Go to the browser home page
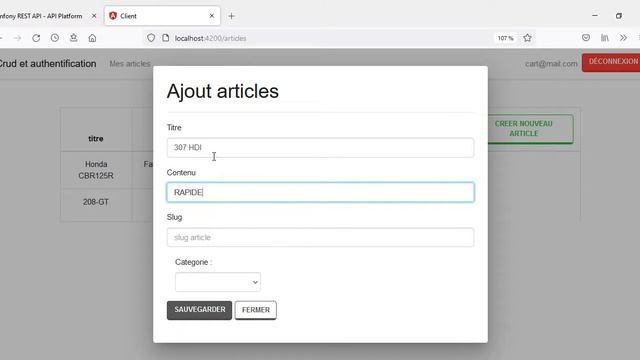This screenshot has height=360, width=640. coord(92,38)
